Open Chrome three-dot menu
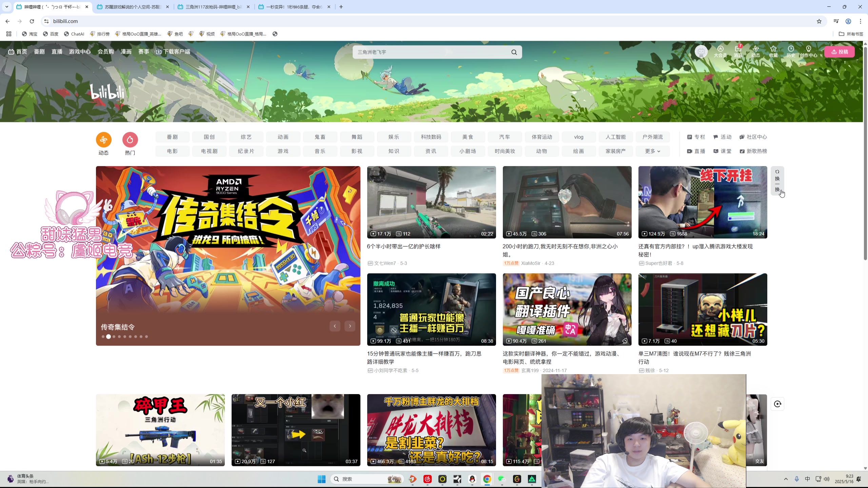 (860, 21)
